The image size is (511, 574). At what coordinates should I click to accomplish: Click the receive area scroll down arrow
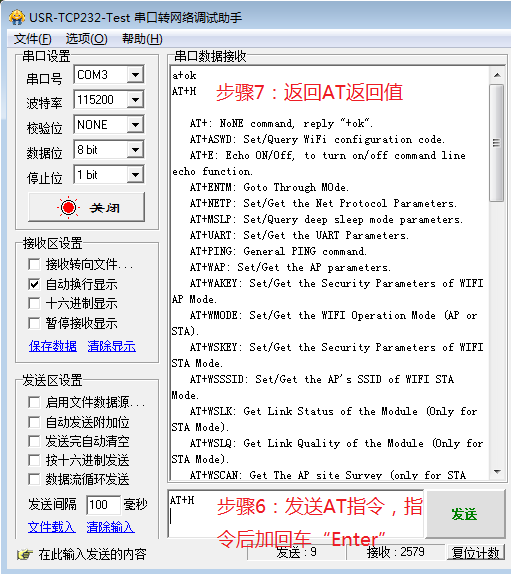(497, 472)
